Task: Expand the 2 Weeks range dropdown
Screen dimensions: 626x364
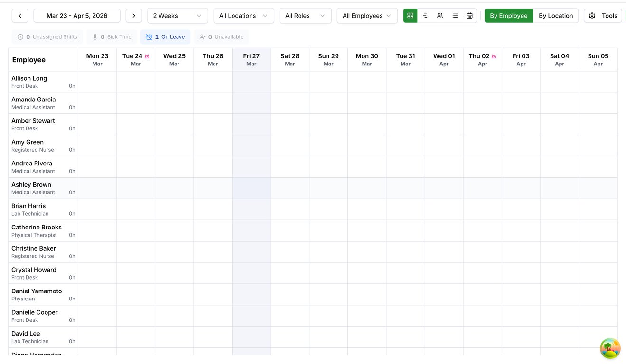Action: pos(178,16)
